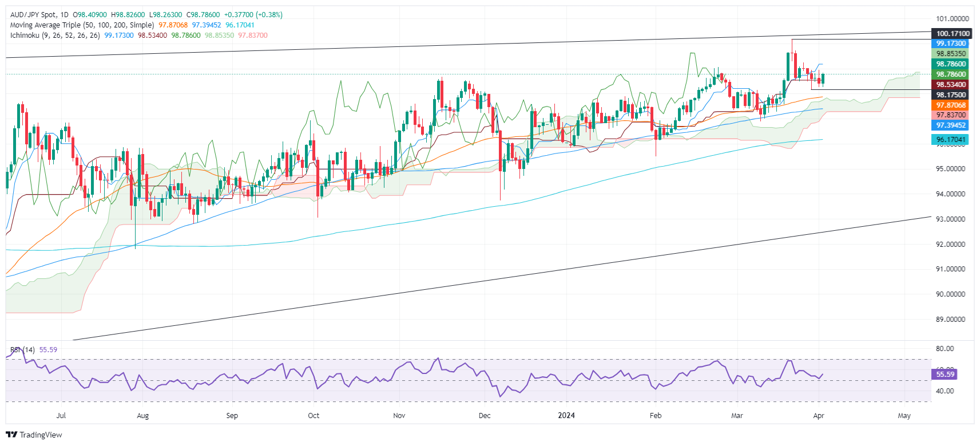Click the 101.00000 price scale tick
This screenshot has width=980, height=445.
click(953, 19)
